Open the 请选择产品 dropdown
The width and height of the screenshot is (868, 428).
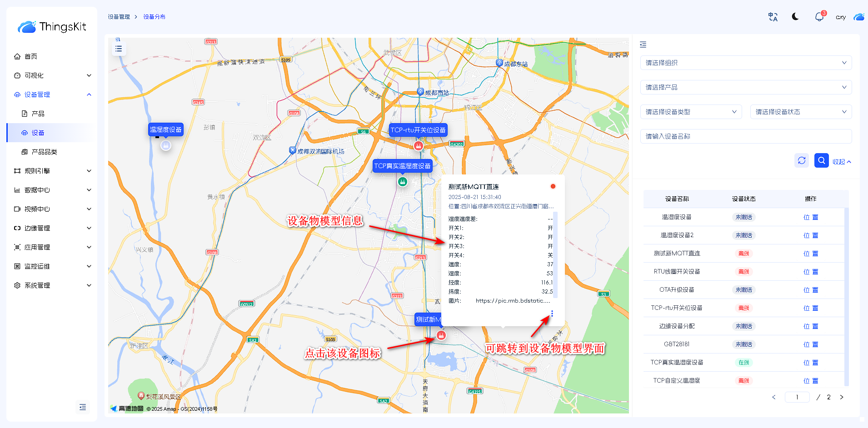(746, 87)
